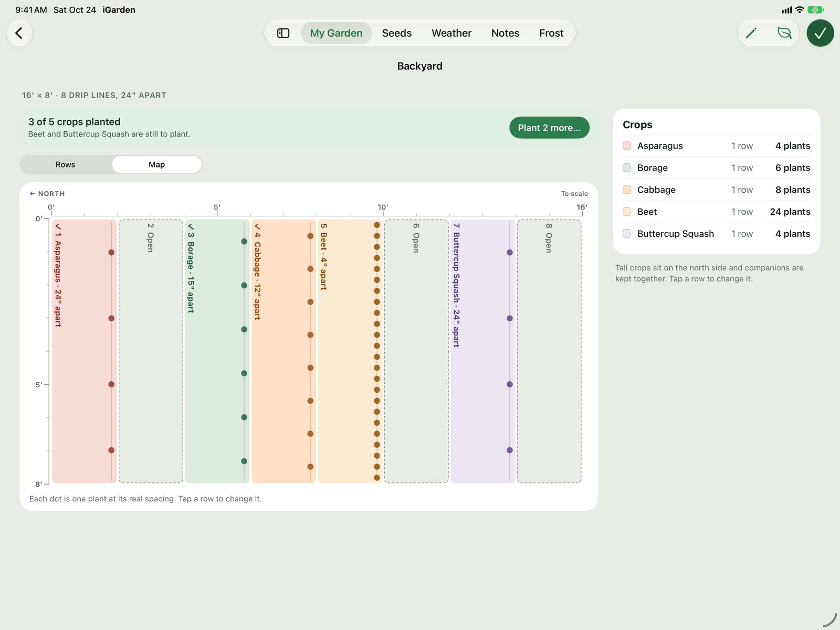This screenshot has width=840, height=630.
Task: Select the Borage color swatch
Action: pyautogui.click(x=627, y=167)
